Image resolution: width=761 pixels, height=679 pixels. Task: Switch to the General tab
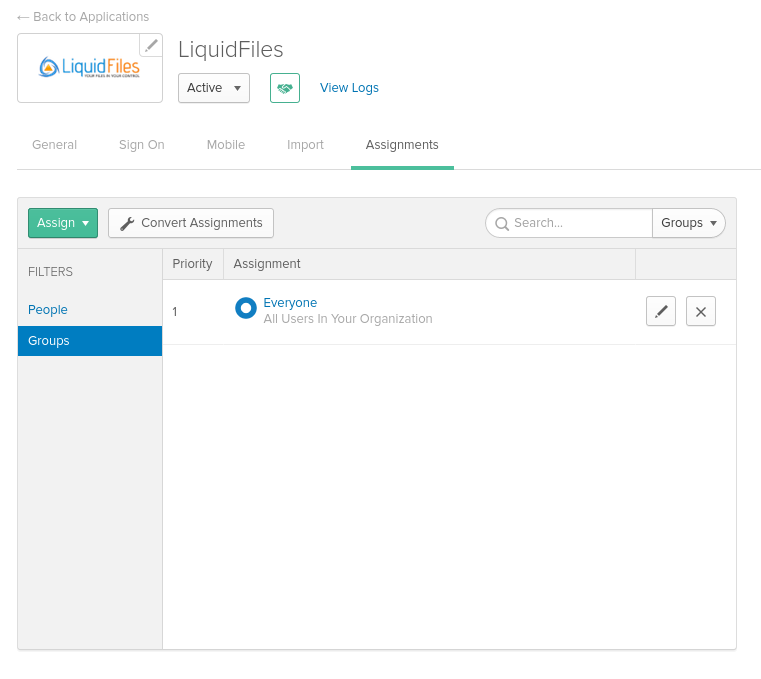tap(54, 145)
